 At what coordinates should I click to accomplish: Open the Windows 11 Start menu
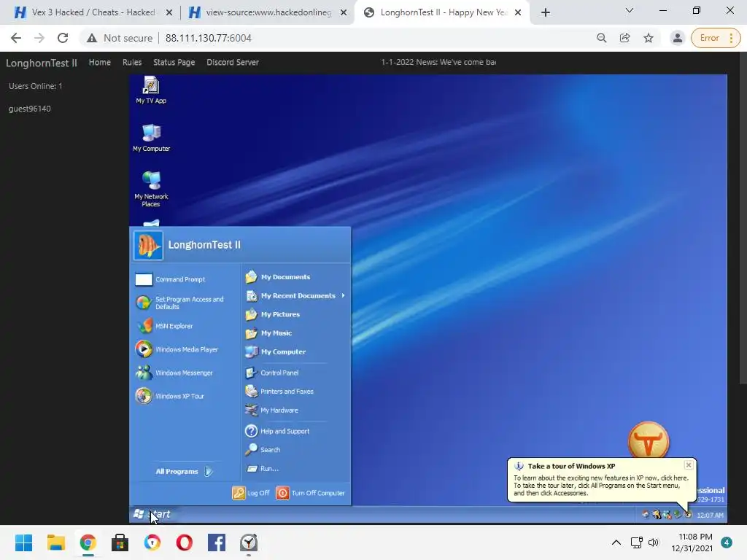24,542
